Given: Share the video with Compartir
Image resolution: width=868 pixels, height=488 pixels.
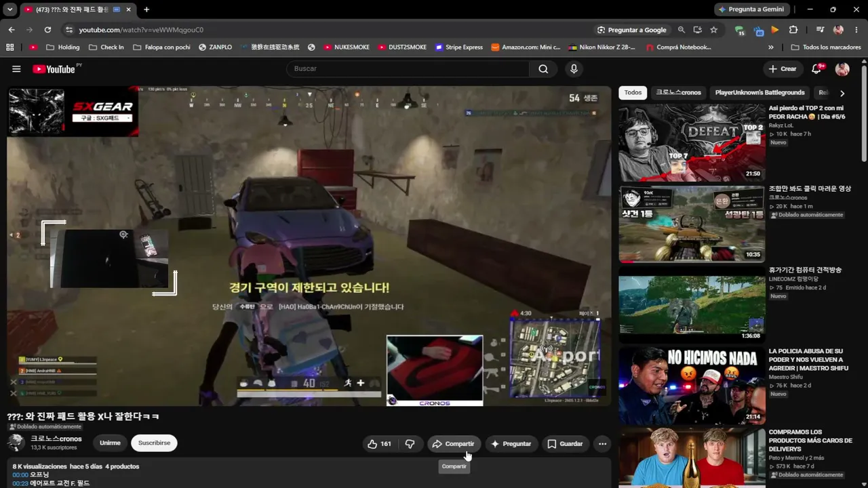Looking at the screenshot, I should [453, 444].
